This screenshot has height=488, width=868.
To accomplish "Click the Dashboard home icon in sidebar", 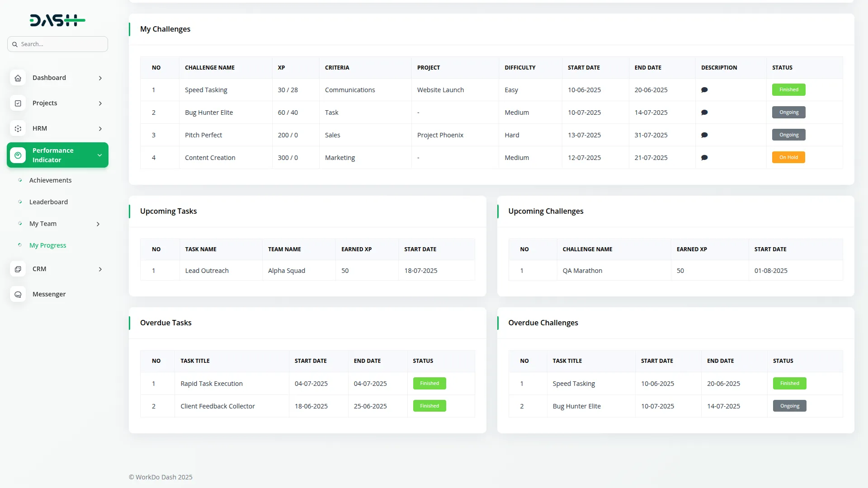I will tap(18, 78).
